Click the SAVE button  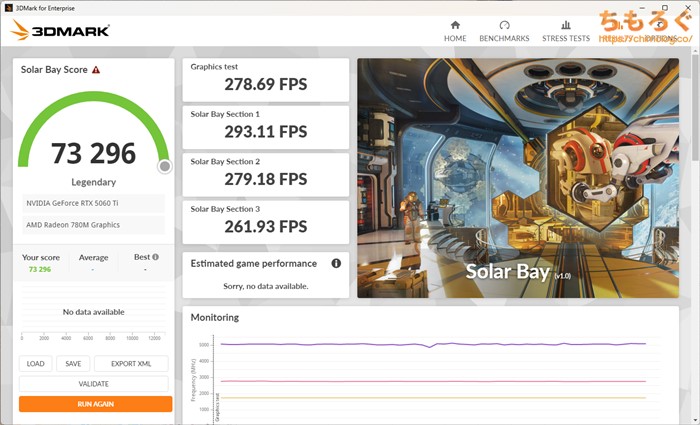(73, 363)
